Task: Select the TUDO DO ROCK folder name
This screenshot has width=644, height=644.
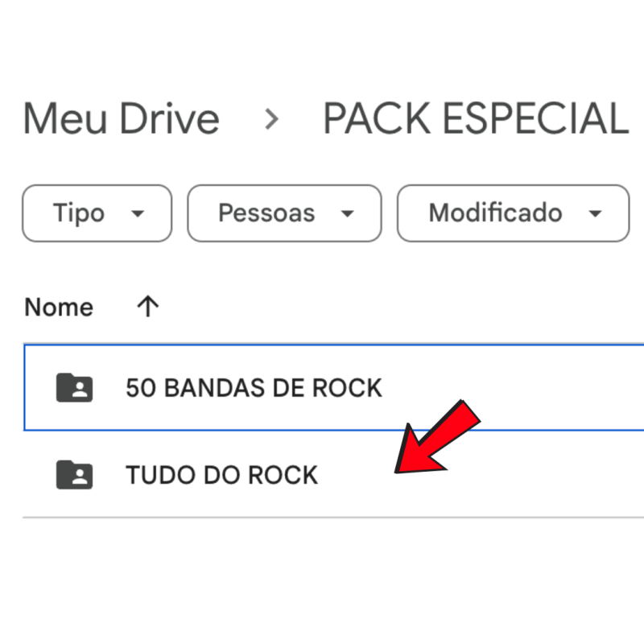Action: click(x=221, y=475)
